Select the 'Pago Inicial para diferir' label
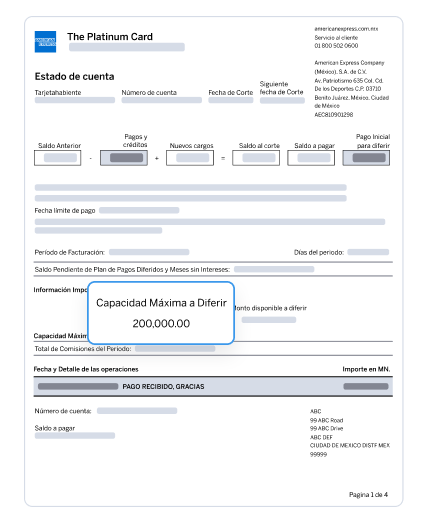This screenshot has height=531, width=428. pyautogui.click(x=373, y=141)
